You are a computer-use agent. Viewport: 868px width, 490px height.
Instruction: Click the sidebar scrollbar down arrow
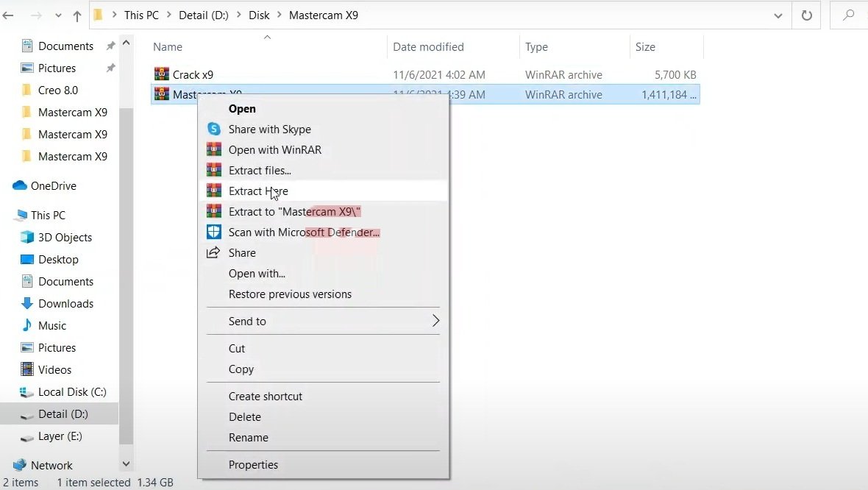[x=127, y=464]
